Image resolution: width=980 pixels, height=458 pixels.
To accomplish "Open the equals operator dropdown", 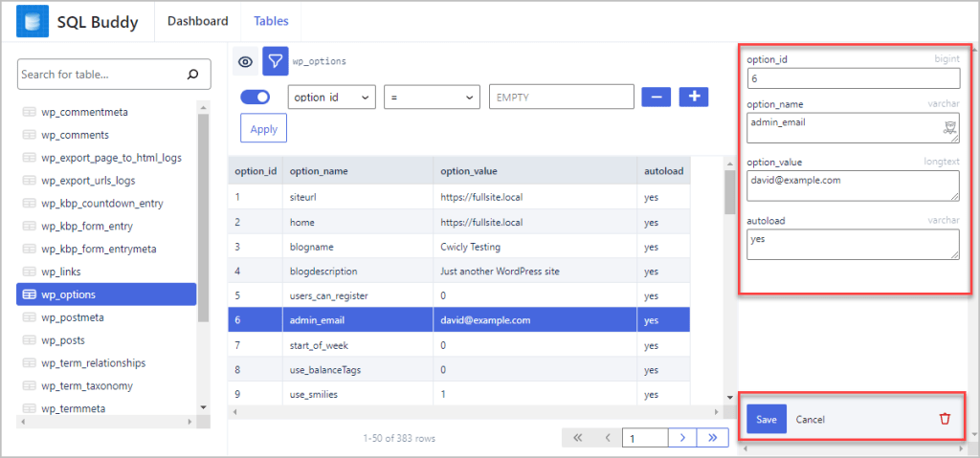I will coord(432,97).
